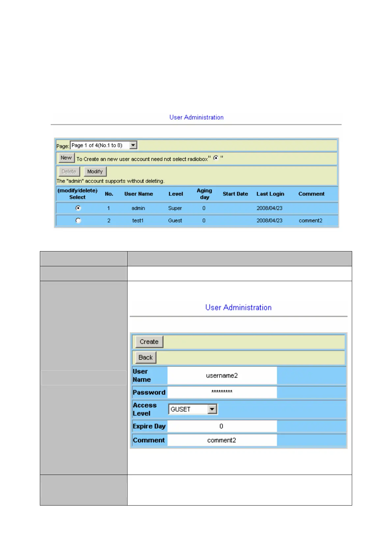Click the Comment field containing comment2
Screen dimensions: 392x555
(x=222, y=440)
